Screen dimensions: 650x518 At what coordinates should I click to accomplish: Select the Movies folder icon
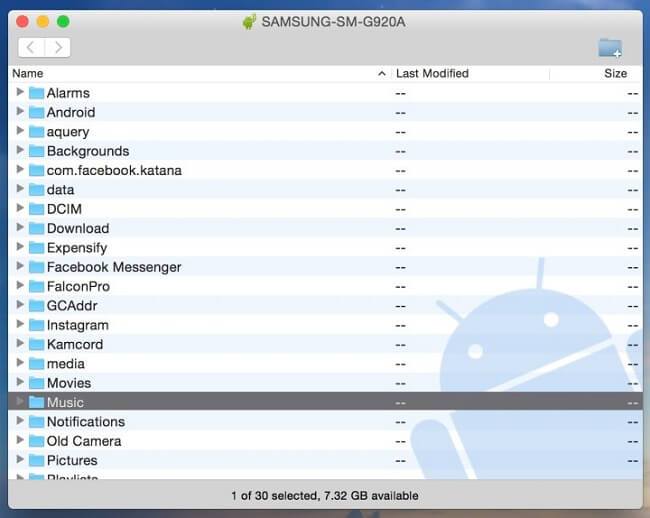coord(36,383)
